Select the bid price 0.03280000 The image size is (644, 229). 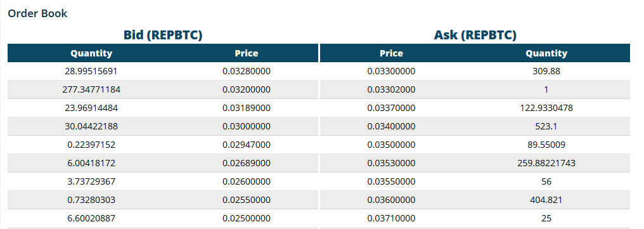point(247,71)
